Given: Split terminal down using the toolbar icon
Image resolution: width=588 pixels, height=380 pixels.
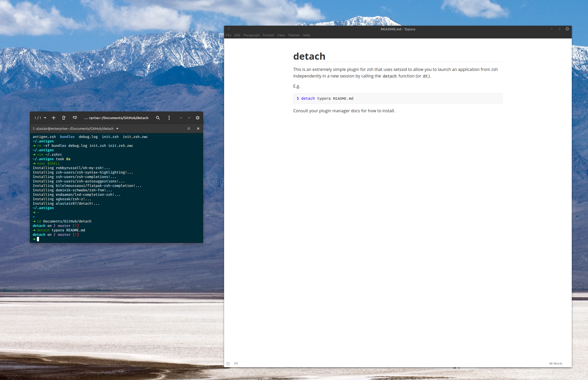Looking at the screenshot, I should (75, 118).
